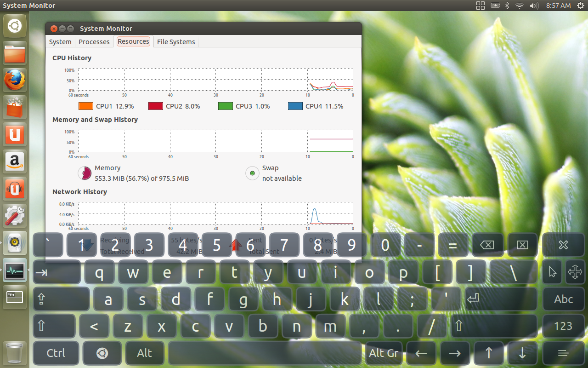Open the Ubuntu One launcher icon
The image size is (588, 368).
coord(15,135)
